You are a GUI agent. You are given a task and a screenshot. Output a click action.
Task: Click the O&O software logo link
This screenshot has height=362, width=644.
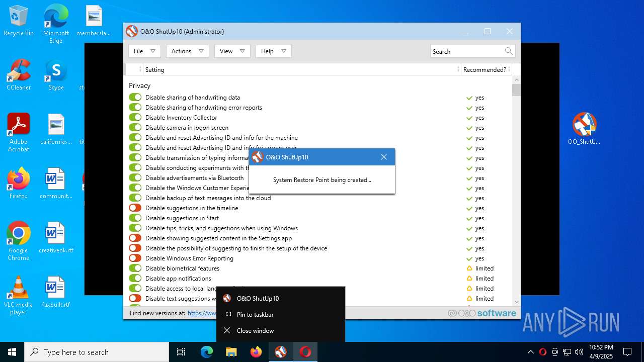(x=482, y=313)
